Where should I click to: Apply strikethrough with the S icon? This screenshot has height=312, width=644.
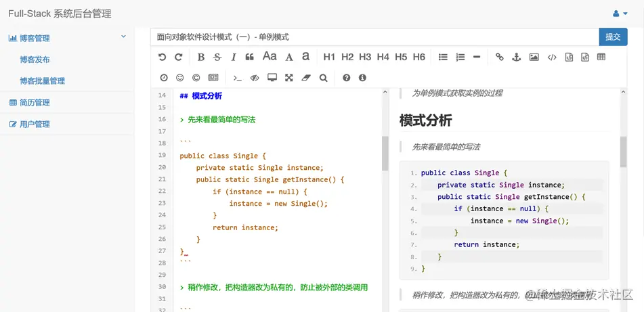tap(217, 57)
